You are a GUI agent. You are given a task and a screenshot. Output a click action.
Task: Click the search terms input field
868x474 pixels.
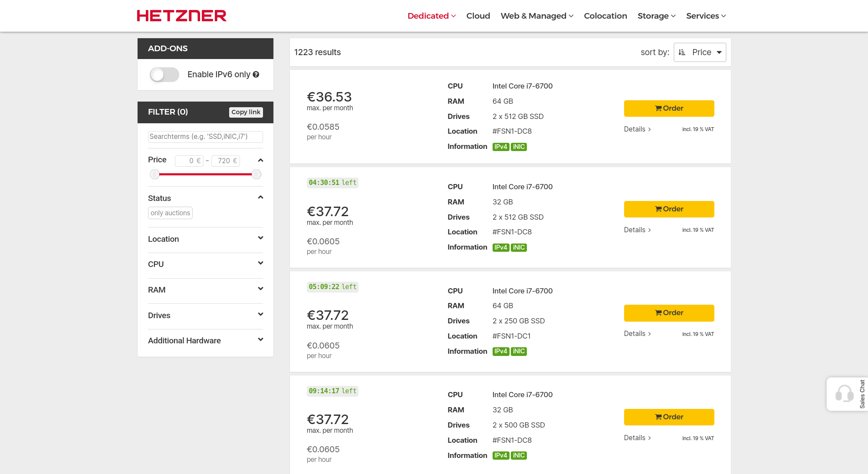205,136
